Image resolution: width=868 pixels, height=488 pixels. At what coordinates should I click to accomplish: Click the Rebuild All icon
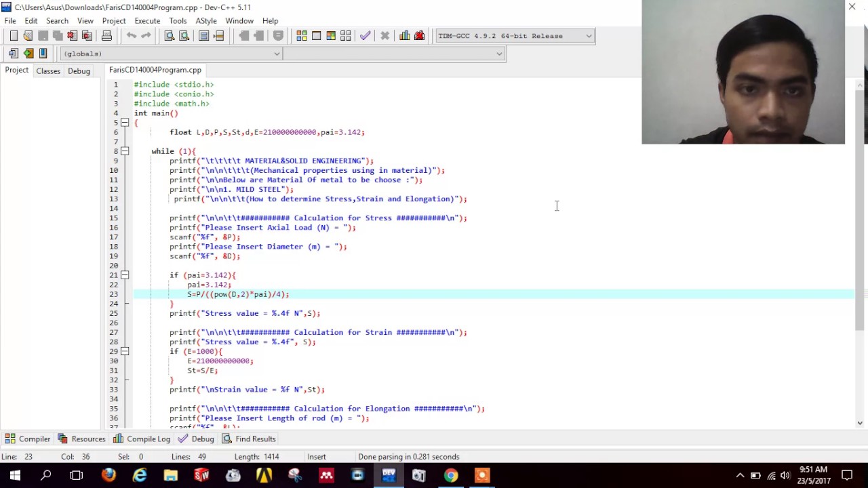pos(346,36)
